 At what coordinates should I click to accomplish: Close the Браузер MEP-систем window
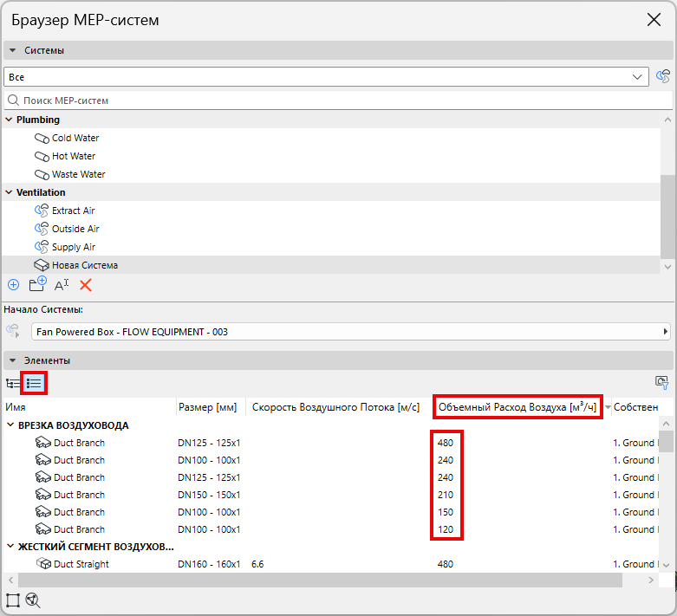(654, 19)
